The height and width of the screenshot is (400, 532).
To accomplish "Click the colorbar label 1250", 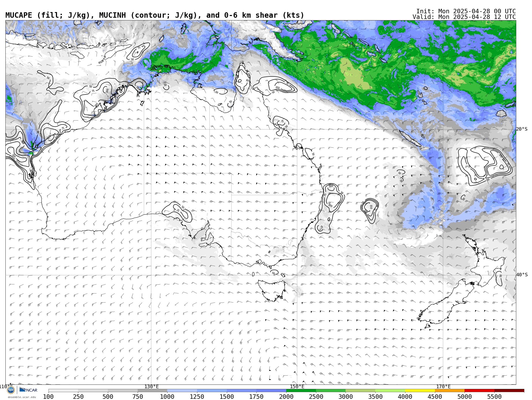I will [197, 397].
